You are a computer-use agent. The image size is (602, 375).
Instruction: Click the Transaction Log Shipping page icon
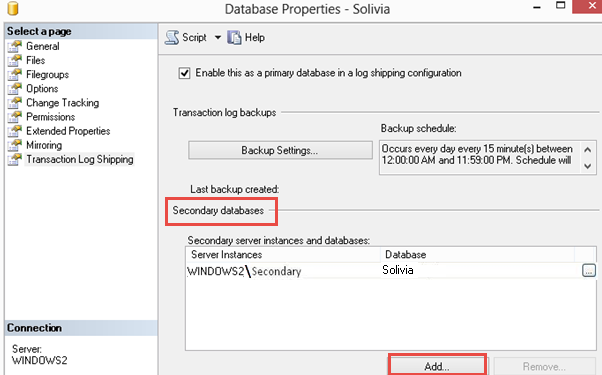(x=15, y=159)
